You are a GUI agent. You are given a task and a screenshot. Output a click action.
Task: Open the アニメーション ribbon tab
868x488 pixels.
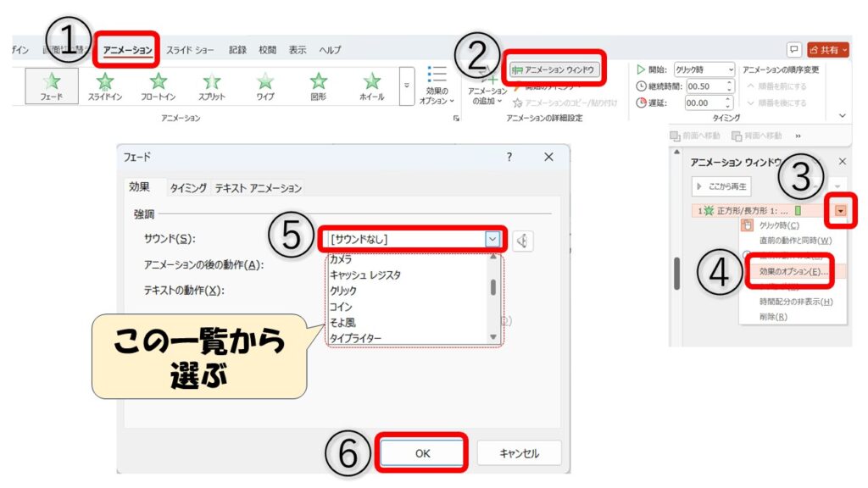pos(127,50)
